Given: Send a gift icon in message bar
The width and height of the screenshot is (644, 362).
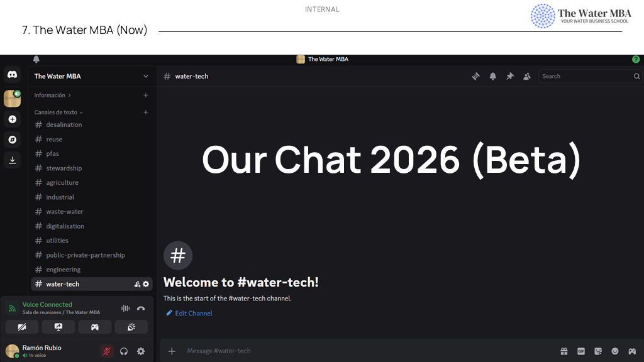Looking at the screenshot, I should click(x=564, y=351).
